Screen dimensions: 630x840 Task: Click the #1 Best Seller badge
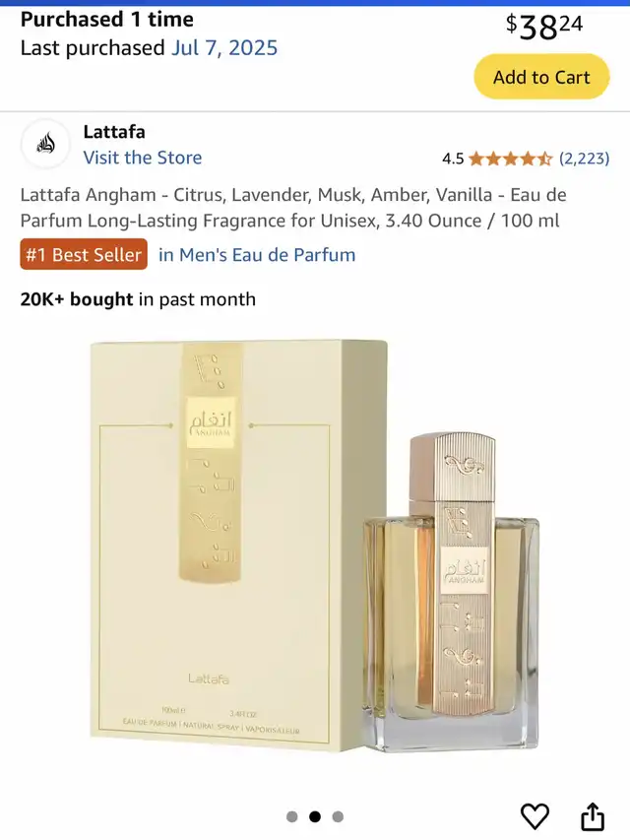coord(84,254)
